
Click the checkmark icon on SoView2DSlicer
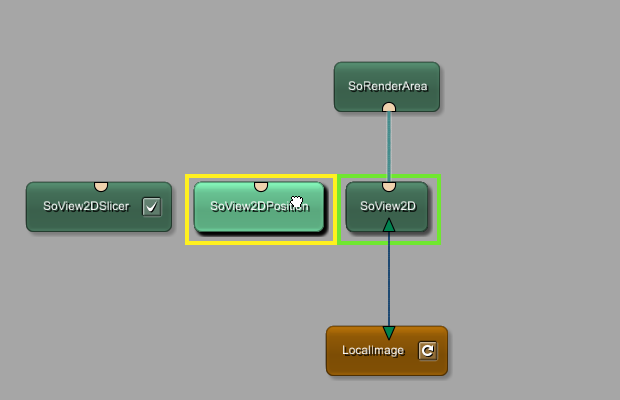click(x=151, y=207)
